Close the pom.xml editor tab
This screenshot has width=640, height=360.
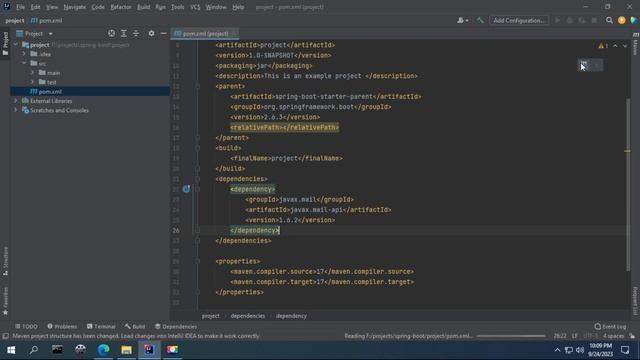234,33
